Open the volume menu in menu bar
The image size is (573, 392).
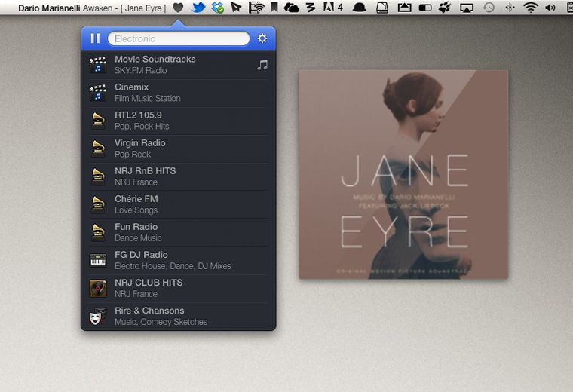[x=550, y=8]
